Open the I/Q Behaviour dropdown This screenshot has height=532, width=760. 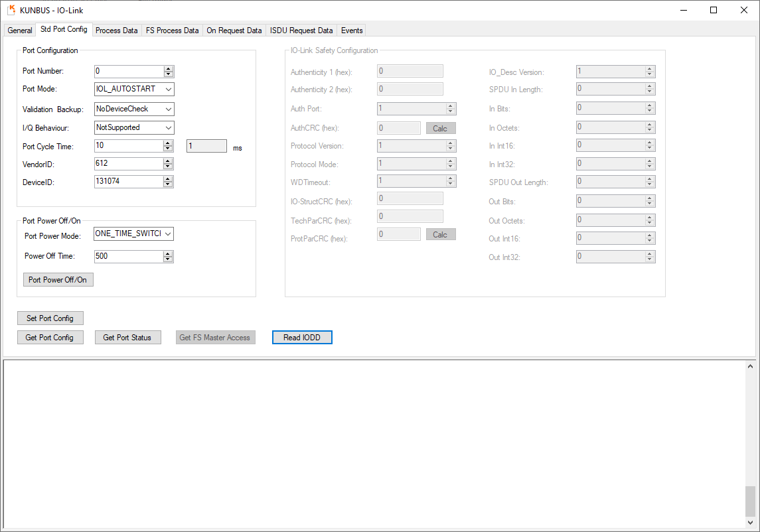pos(169,127)
